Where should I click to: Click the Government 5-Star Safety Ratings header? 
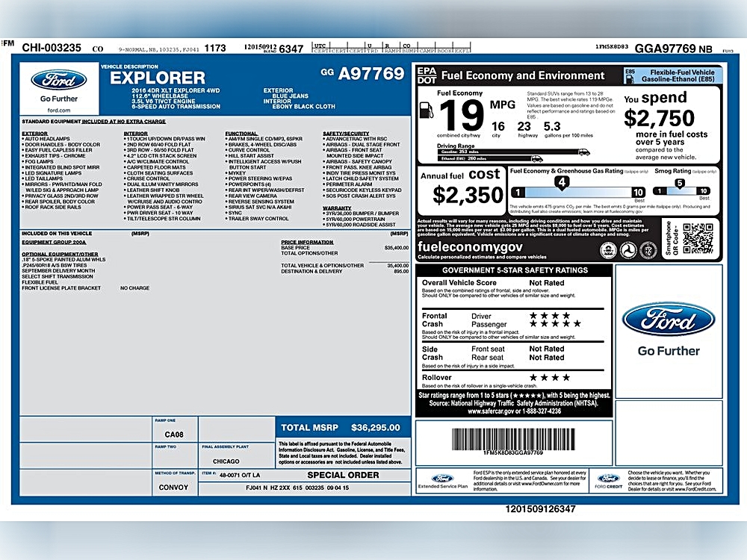point(515,270)
